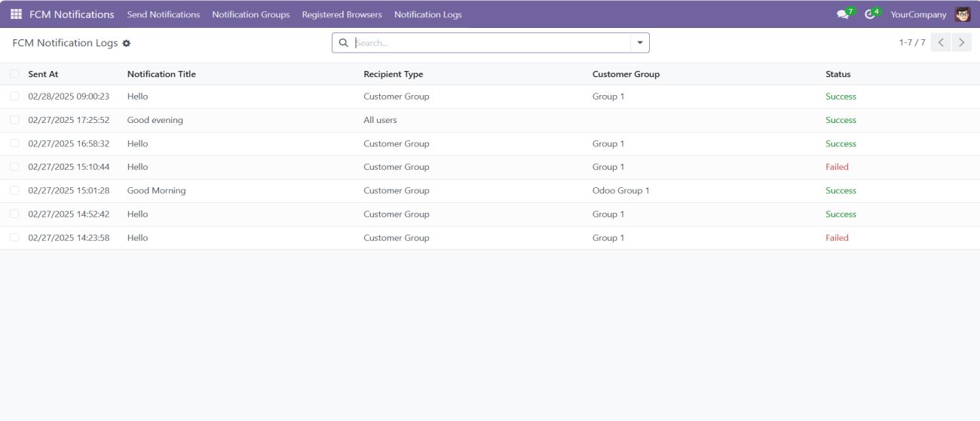Open the Notification Groups menu

[x=251, y=14]
